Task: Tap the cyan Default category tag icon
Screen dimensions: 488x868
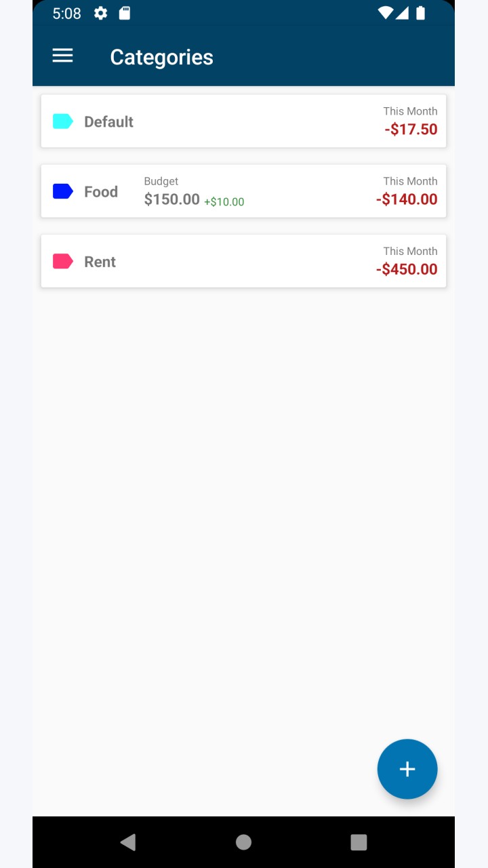Action: [x=63, y=121]
